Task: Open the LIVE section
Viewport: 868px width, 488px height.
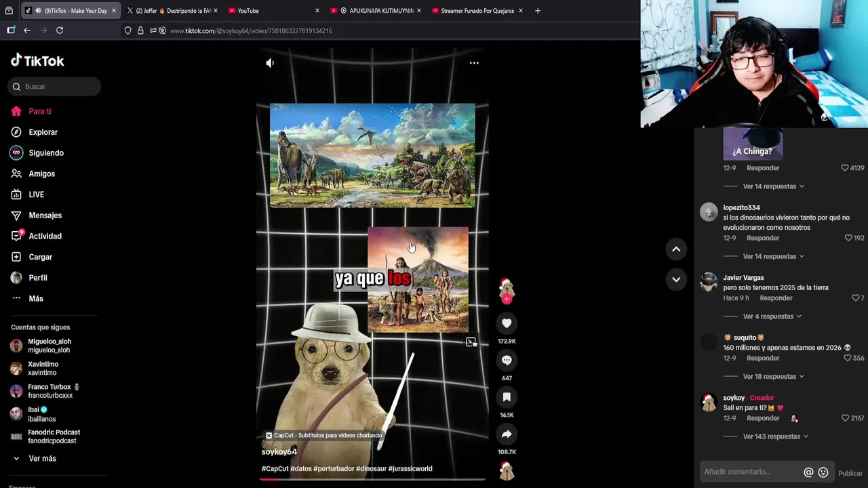Action: click(36, 195)
